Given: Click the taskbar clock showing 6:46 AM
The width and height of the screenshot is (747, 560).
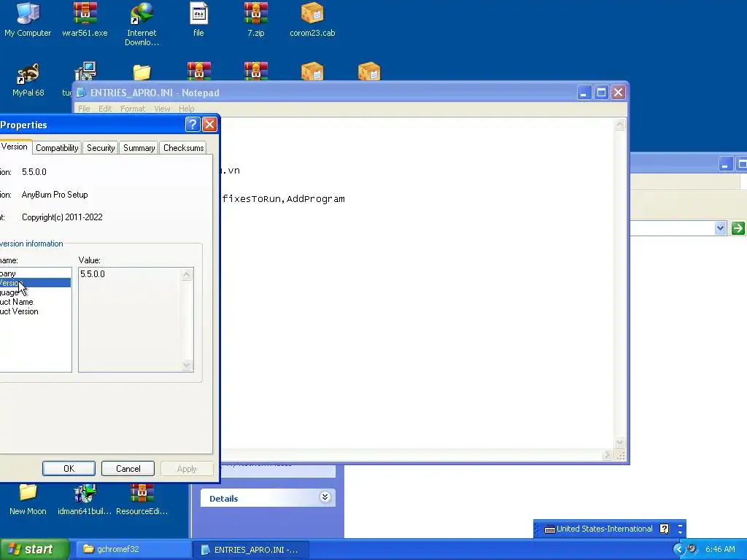Looking at the screenshot, I should pyautogui.click(x=720, y=549).
